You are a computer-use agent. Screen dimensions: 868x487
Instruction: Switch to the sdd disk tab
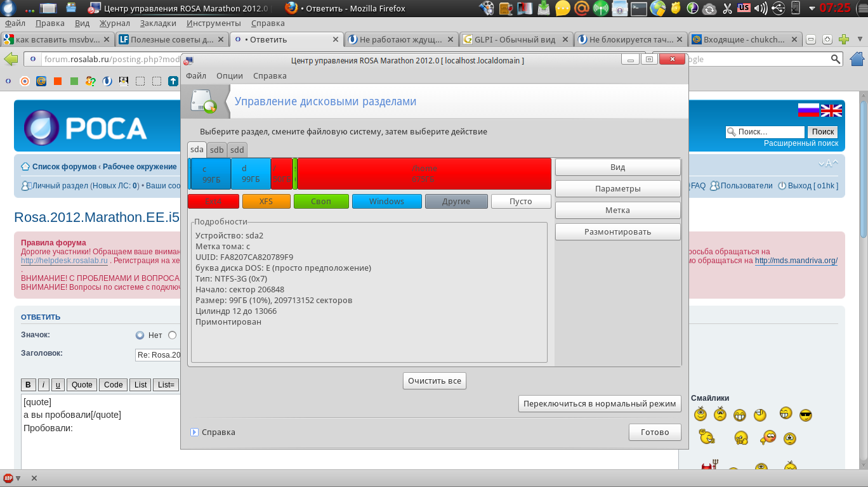pos(237,150)
